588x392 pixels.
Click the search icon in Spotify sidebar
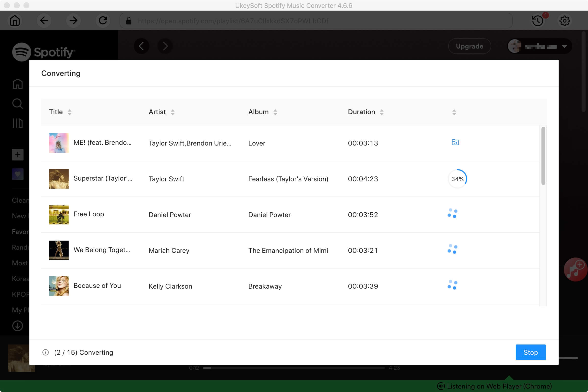[17, 103]
